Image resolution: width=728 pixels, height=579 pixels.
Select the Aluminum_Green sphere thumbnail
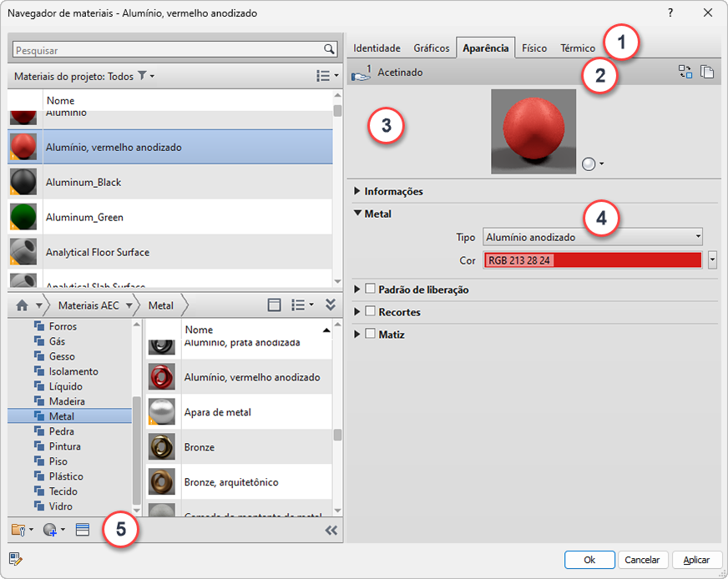[x=23, y=217]
